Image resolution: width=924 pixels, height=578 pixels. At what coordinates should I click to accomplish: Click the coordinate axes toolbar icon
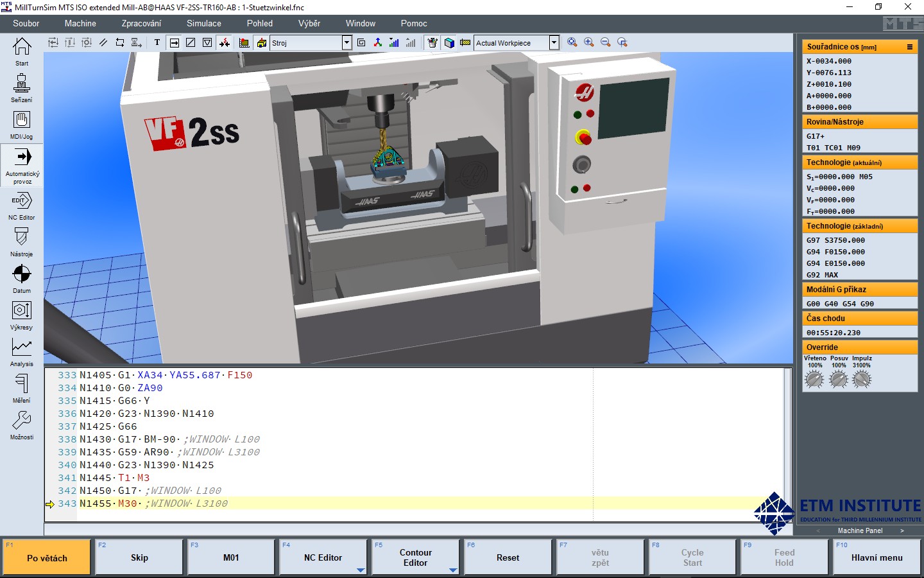(x=377, y=42)
